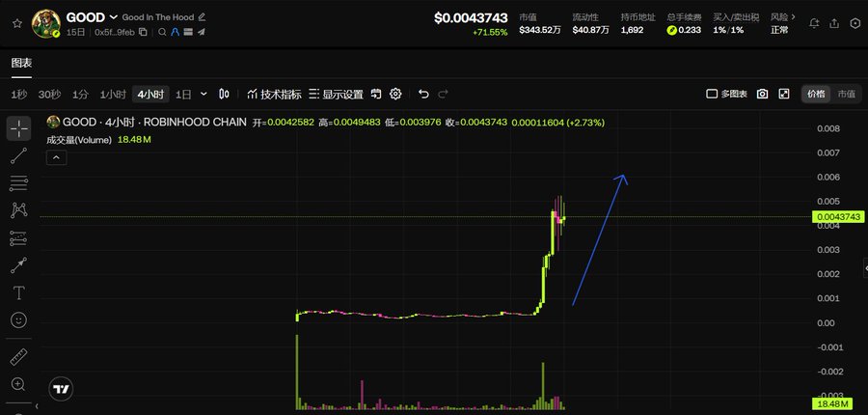868x415 pixels.
Task: Select the 30秒 timeframe
Action: click(x=49, y=95)
